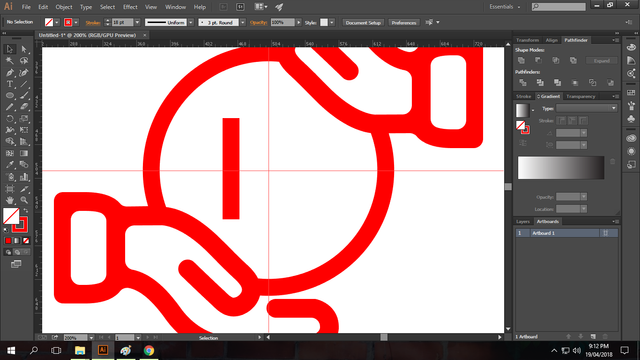Click the Stroke label link in control bar
The height and width of the screenshot is (360, 640).
coord(93,22)
